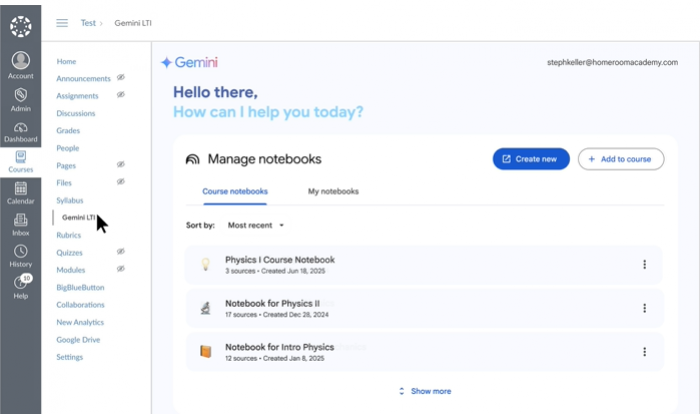Select Gemini LTI in course navigation
Image resolution: width=700 pixels, height=414 pixels.
coord(79,217)
